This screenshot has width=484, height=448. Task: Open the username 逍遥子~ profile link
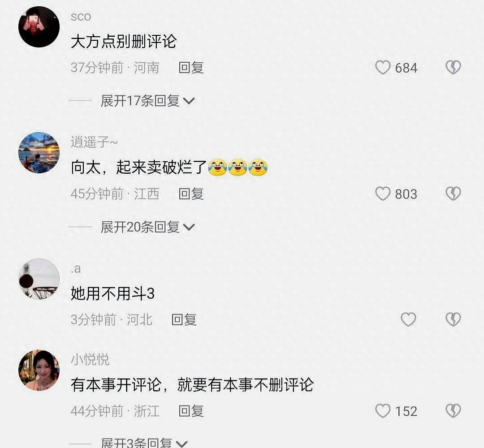94,142
